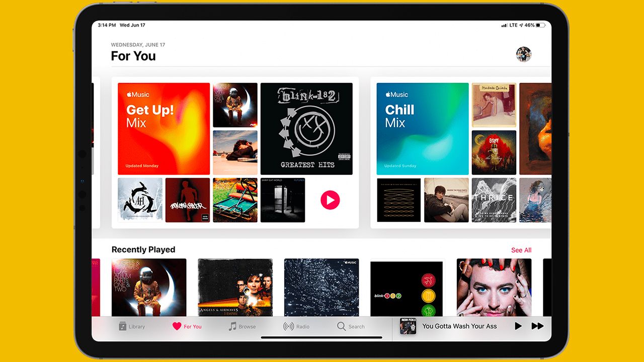
Task: Open the Radio broadcast icon
Action: click(288, 326)
